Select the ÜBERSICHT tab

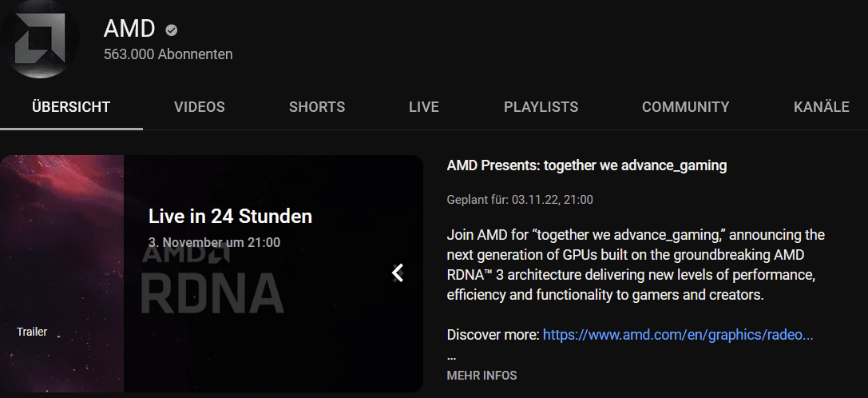click(71, 107)
